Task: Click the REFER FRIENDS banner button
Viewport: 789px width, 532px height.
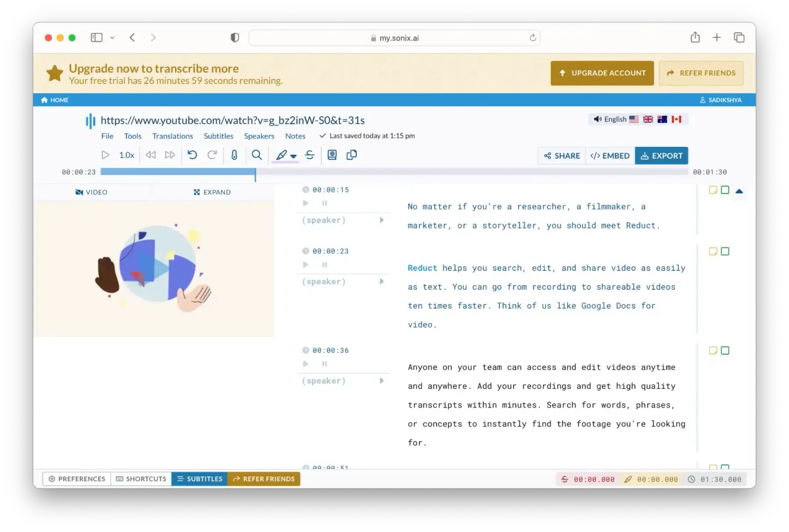Action: pyautogui.click(x=701, y=73)
